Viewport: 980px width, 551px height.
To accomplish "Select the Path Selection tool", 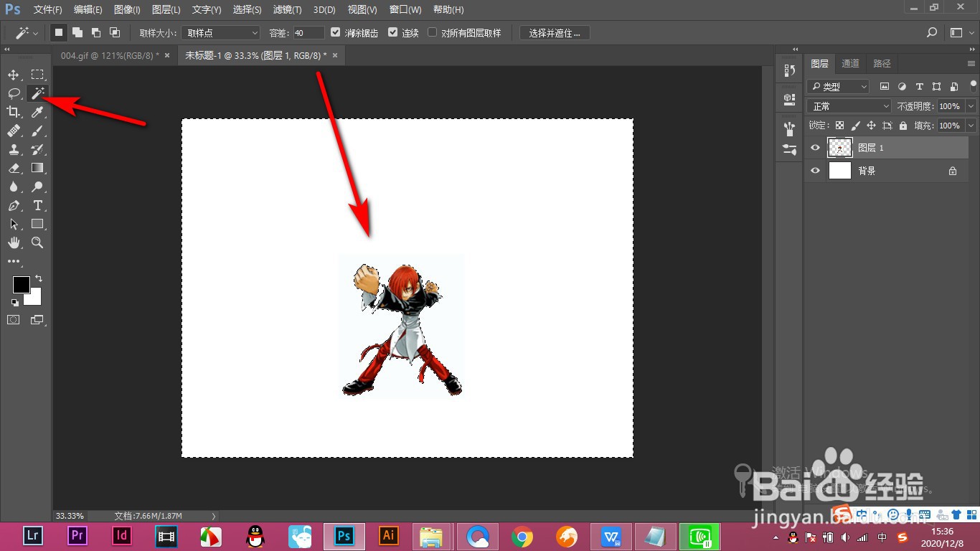I will click(x=14, y=224).
